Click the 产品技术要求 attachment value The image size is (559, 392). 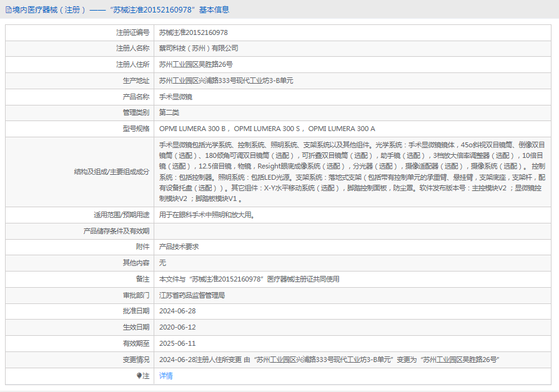(179, 247)
